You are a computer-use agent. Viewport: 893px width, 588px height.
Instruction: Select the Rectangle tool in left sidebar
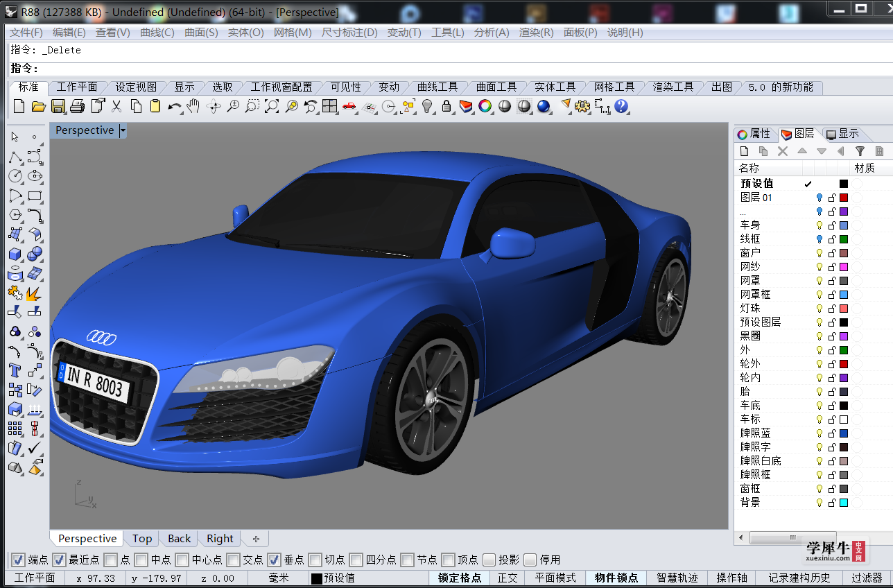35,196
